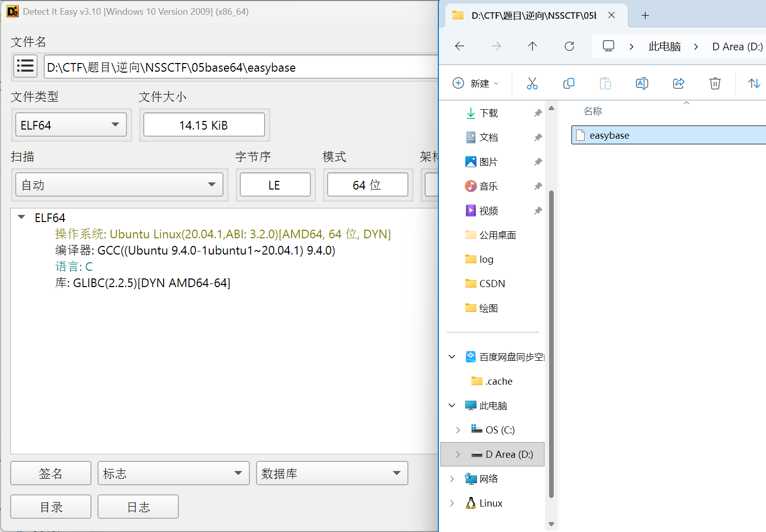Share the selected file via toolbar icon
The image size is (766, 532).
point(679,83)
